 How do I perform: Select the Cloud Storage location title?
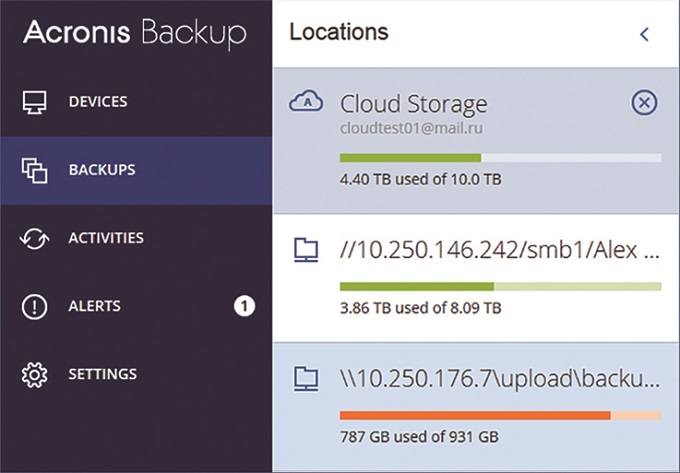(x=413, y=103)
